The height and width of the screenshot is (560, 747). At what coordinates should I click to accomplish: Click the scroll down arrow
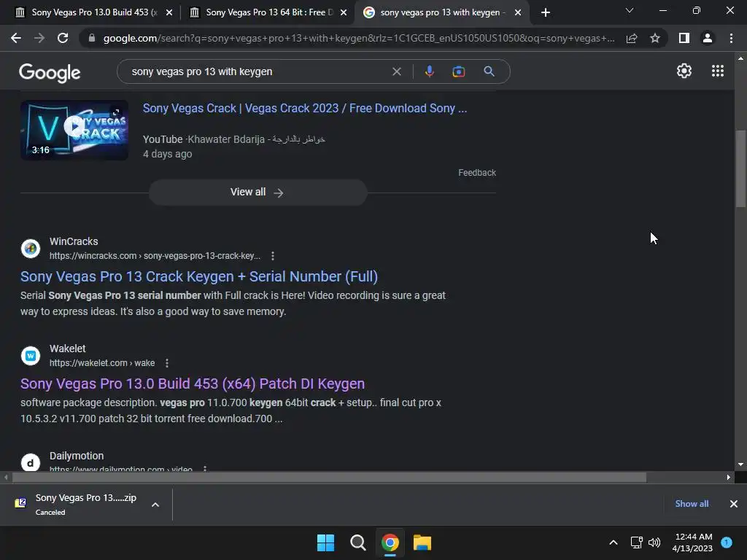point(740,464)
